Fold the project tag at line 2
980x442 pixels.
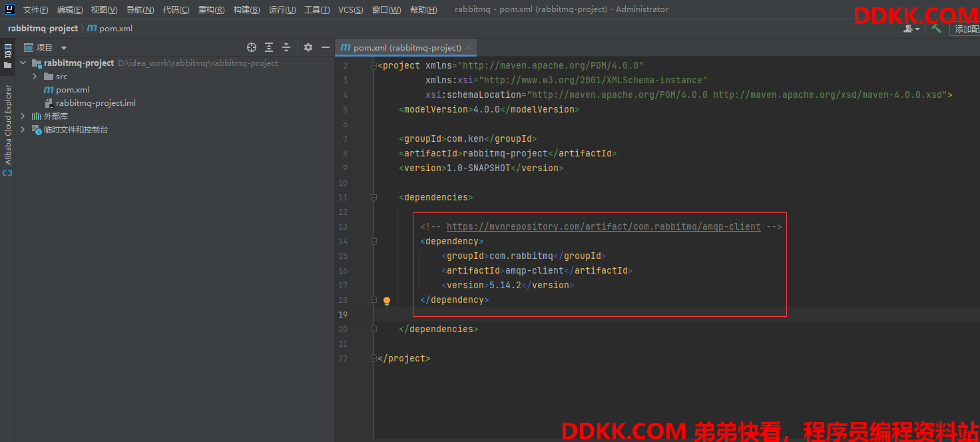tap(373, 65)
